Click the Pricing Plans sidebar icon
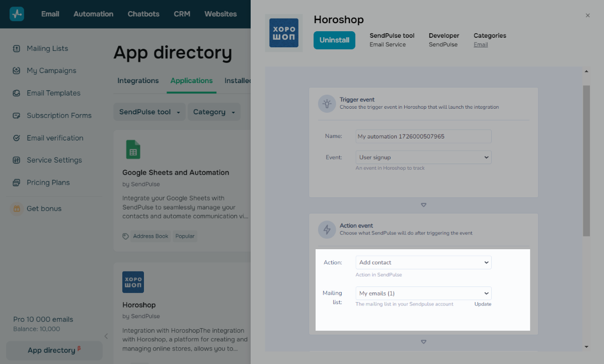Screen dimensions: 604x364 [x=17, y=183]
